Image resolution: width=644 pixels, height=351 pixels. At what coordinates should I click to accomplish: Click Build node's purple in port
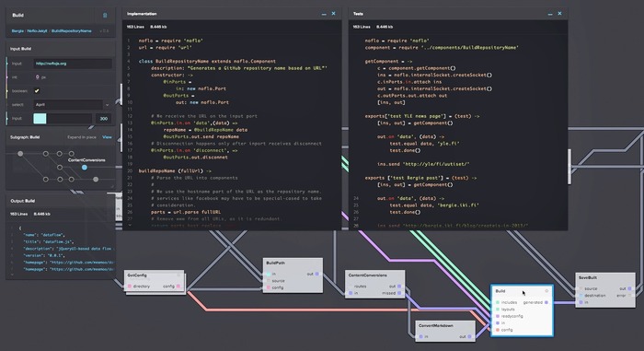tap(498, 323)
